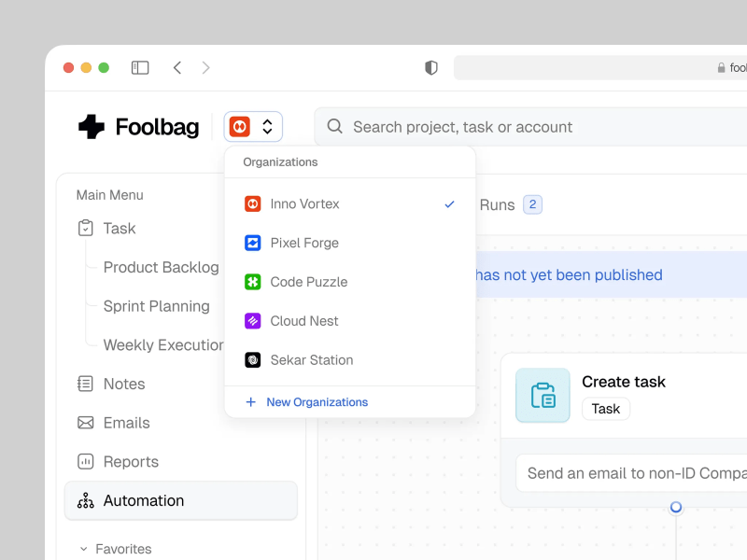The height and width of the screenshot is (560, 747).
Task: Click the green Code Puzzle icon
Action: [252, 282]
